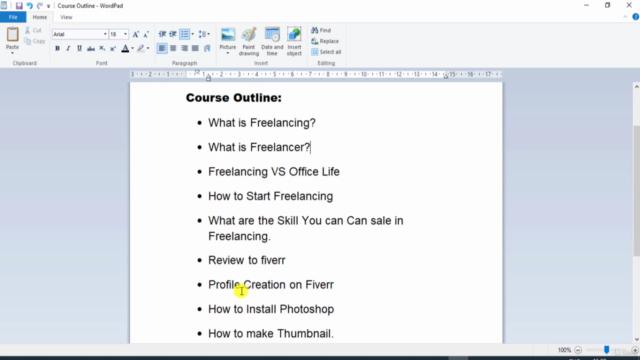Click the scroll up arrow

[x=636, y=87]
